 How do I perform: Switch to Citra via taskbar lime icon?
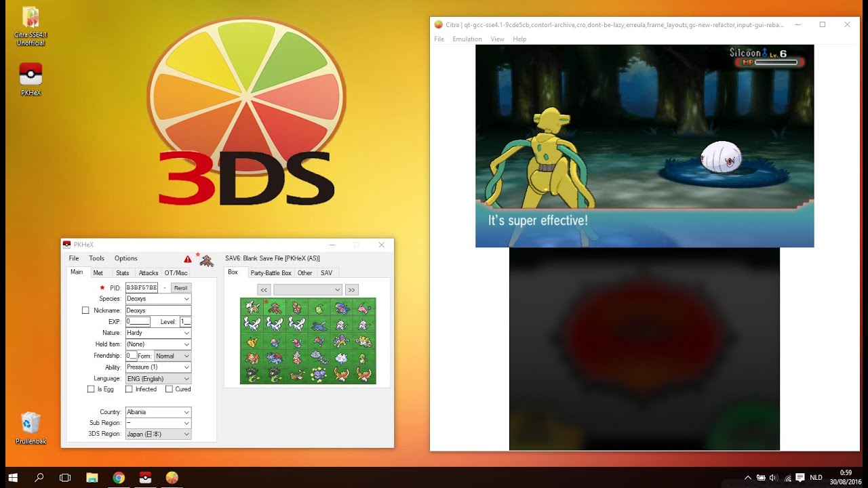[x=172, y=477]
